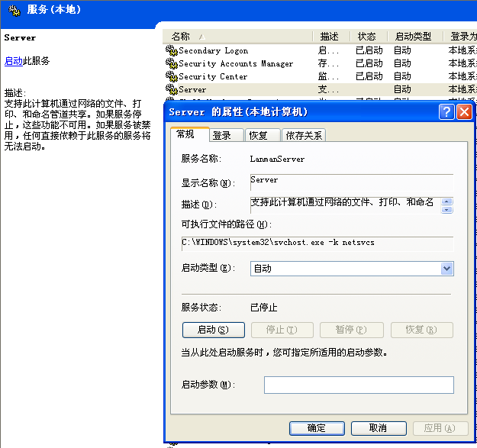
Task: Click the Security Center service gear icon
Action: (x=171, y=77)
